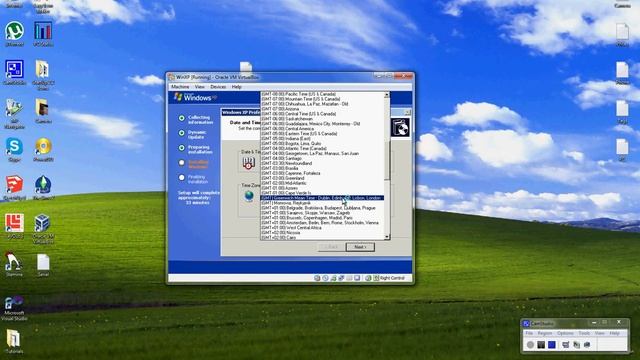Select the Brasilia time zone entry
The width and height of the screenshot is (640, 360).
[322, 168]
